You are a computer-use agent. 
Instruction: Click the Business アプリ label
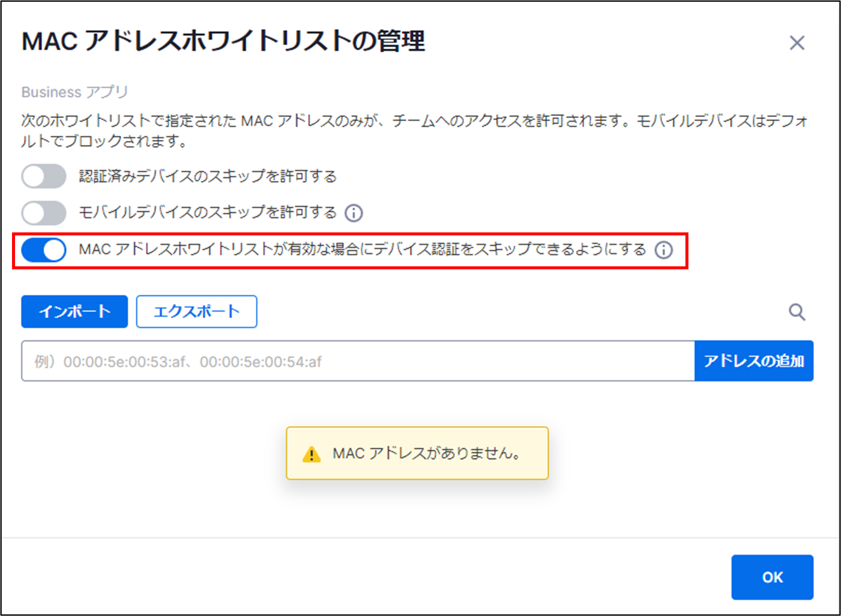point(75,92)
